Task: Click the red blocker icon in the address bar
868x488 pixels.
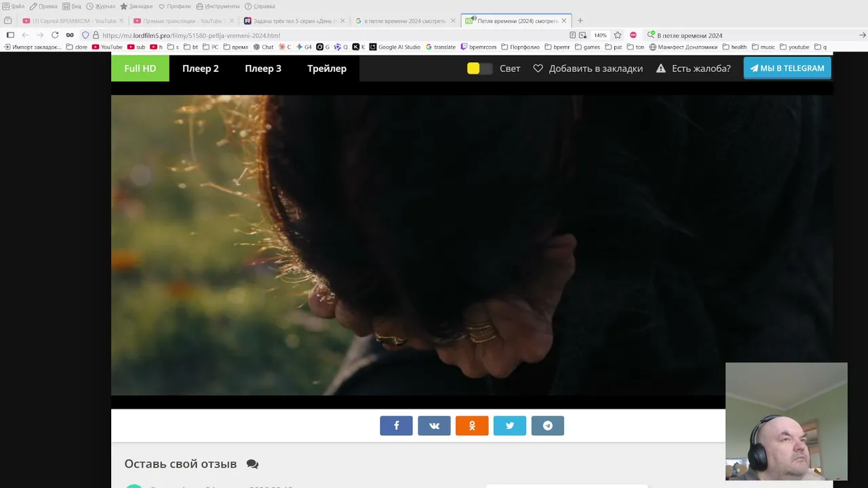Action: 633,35
